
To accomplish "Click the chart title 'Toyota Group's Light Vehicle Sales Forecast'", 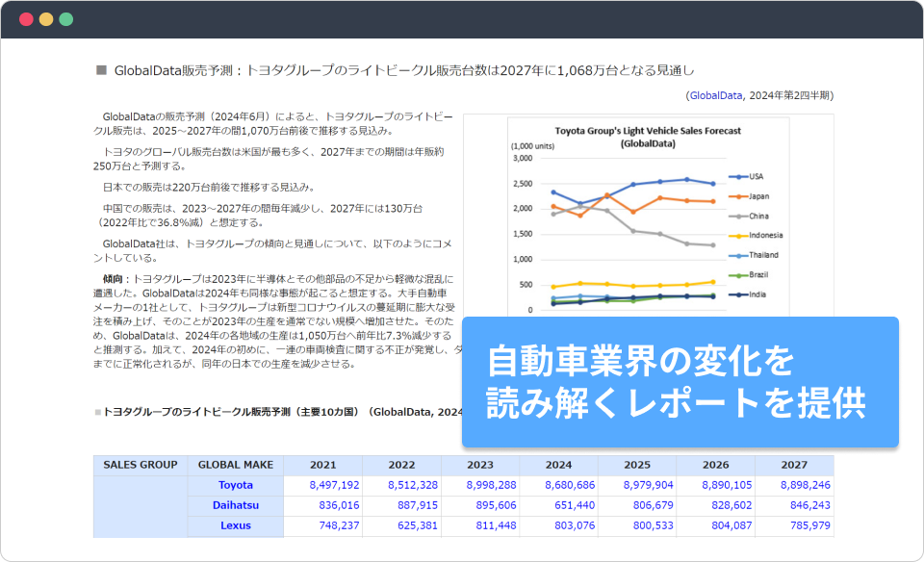I will [x=648, y=131].
